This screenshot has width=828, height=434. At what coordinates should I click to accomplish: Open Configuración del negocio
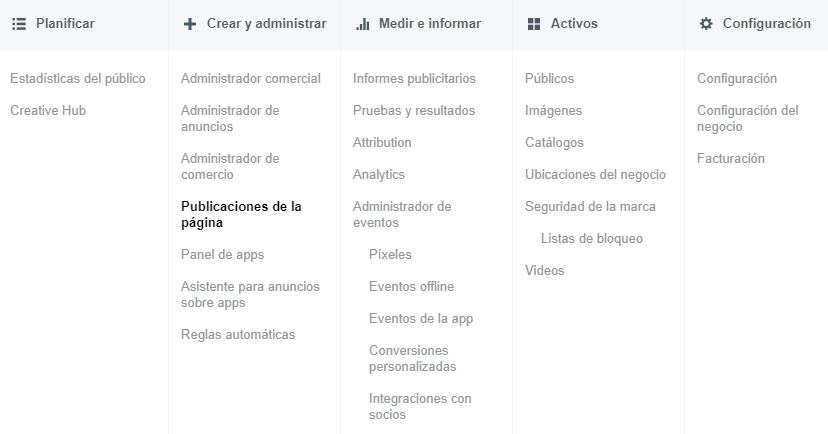click(747, 119)
